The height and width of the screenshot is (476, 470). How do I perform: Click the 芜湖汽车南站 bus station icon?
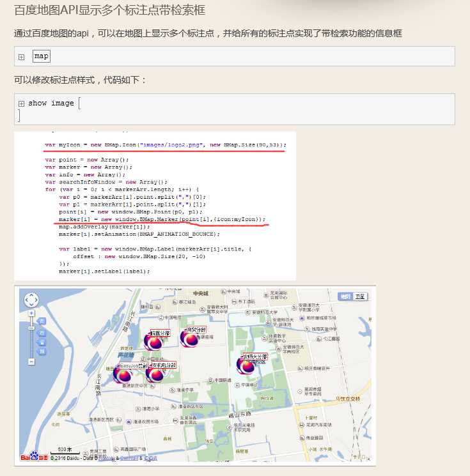pyautogui.click(x=302, y=425)
